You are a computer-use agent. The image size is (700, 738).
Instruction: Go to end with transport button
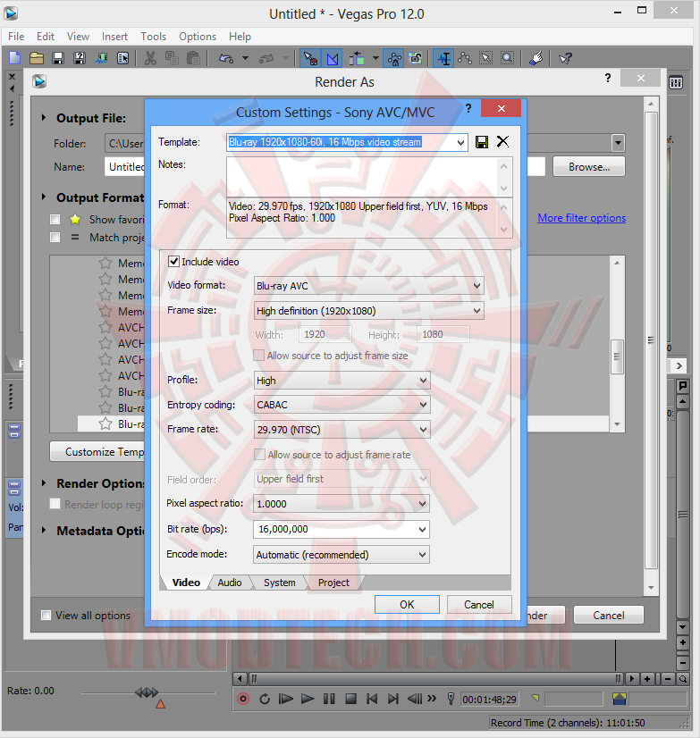click(392, 699)
